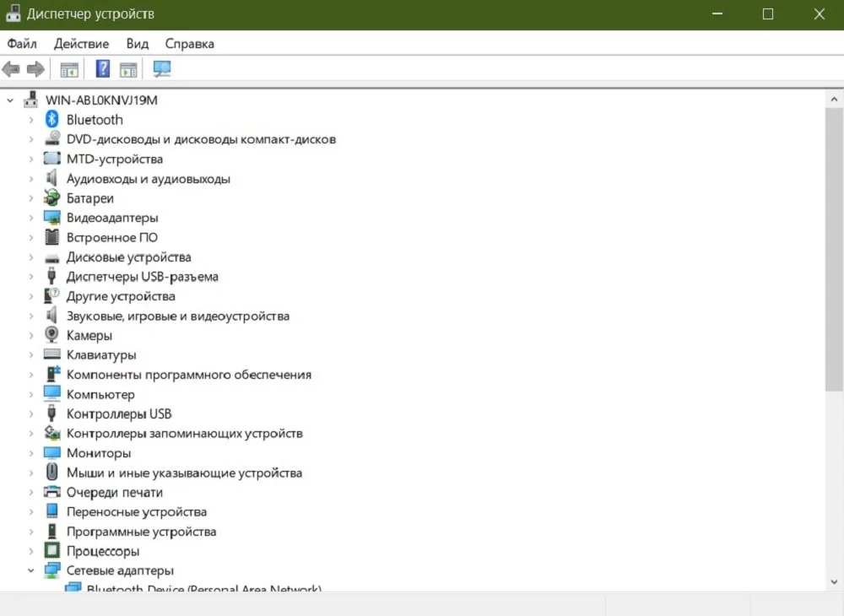This screenshot has height=616, width=844.
Task: Click the Forward arrow toolbar icon
Action: coord(35,69)
